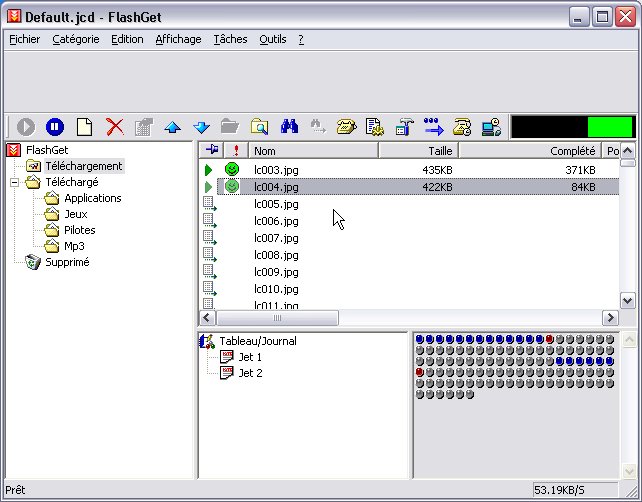This screenshot has height=502, width=642.
Task: Select the Jeux category folder
Action: (x=76, y=214)
